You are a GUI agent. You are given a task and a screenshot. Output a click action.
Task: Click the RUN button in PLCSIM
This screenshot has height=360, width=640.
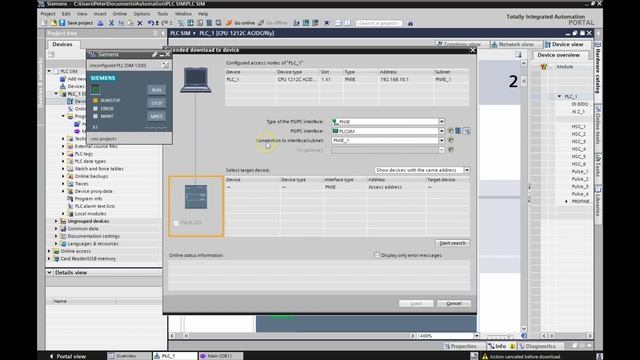tap(156, 90)
